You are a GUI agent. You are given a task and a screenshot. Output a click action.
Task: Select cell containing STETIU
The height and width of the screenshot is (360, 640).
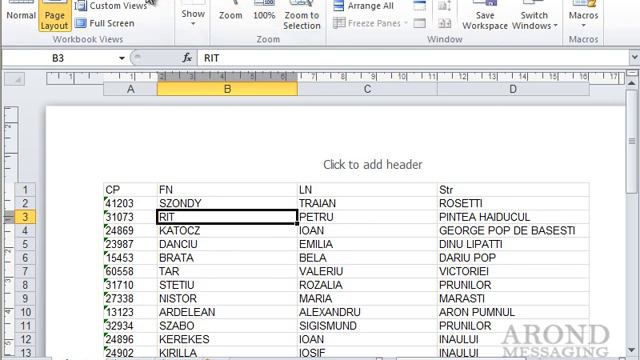tap(227, 285)
